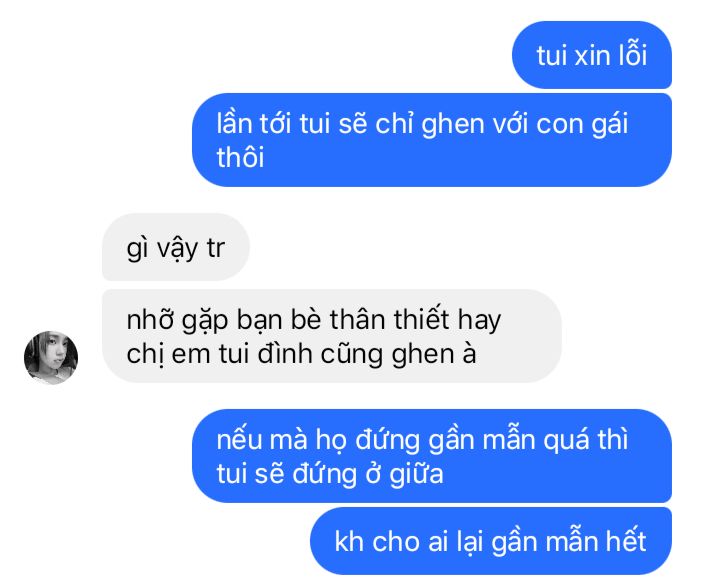Image resolution: width=719 pixels, height=586 pixels.
Task: Click the word 'kh' in bottom blue bubble
Action: (349, 542)
